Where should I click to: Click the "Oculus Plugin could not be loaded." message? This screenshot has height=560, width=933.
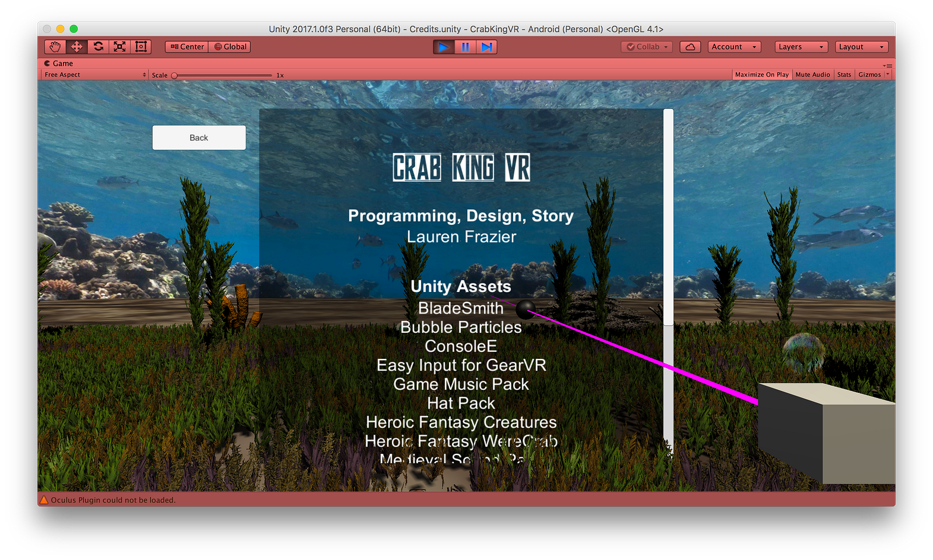tap(113, 500)
